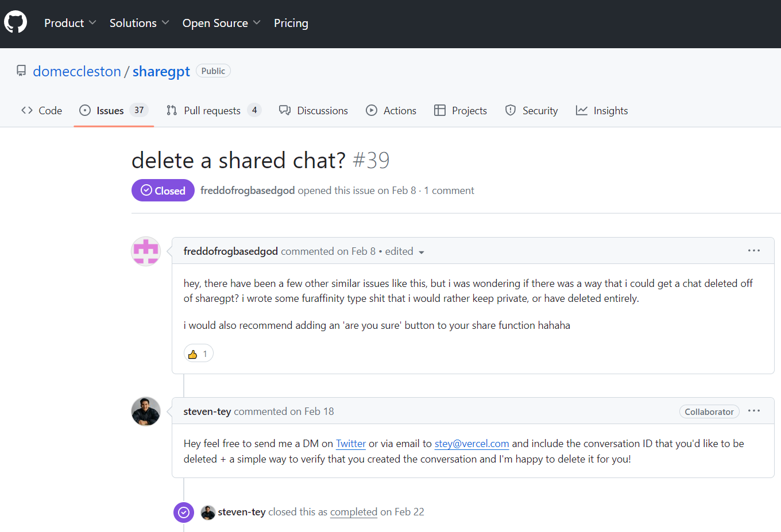Image resolution: width=781 pixels, height=532 pixels.
Task: Click the '1 comment' text in header
Action: point(449,191)
